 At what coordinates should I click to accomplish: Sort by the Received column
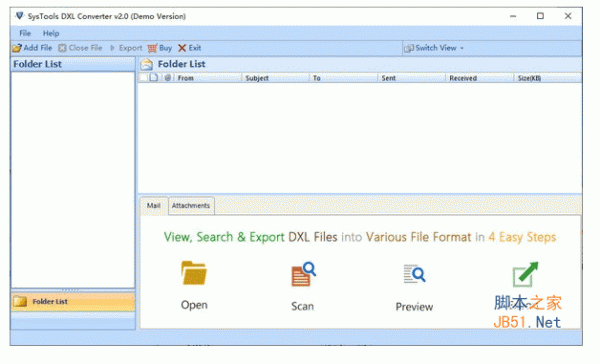(480, 78)
